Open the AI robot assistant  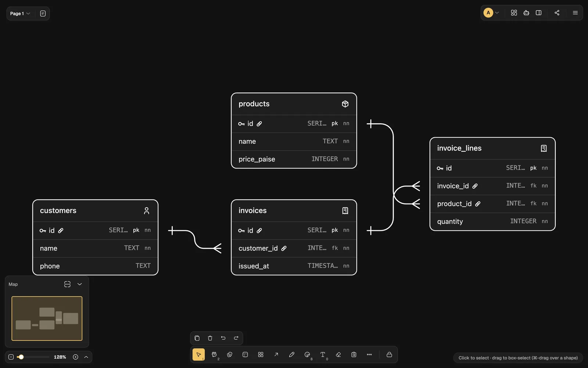coord(526,13)
